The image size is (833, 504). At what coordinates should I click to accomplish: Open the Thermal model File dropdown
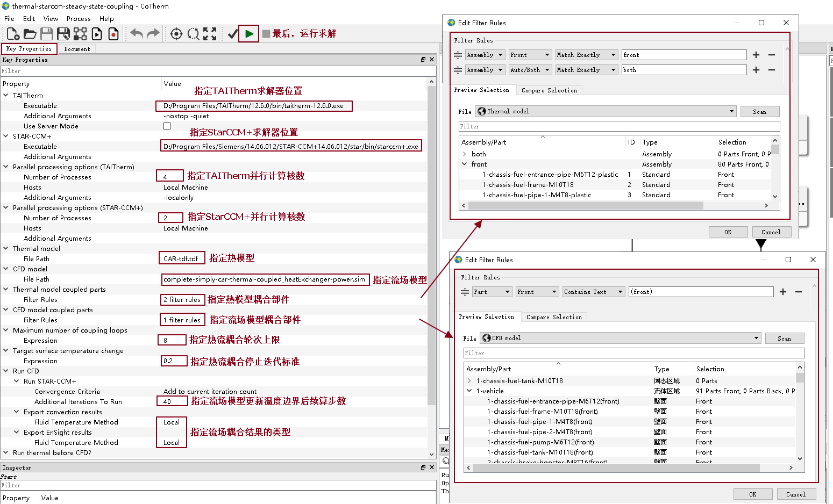[x=605, y=111]
